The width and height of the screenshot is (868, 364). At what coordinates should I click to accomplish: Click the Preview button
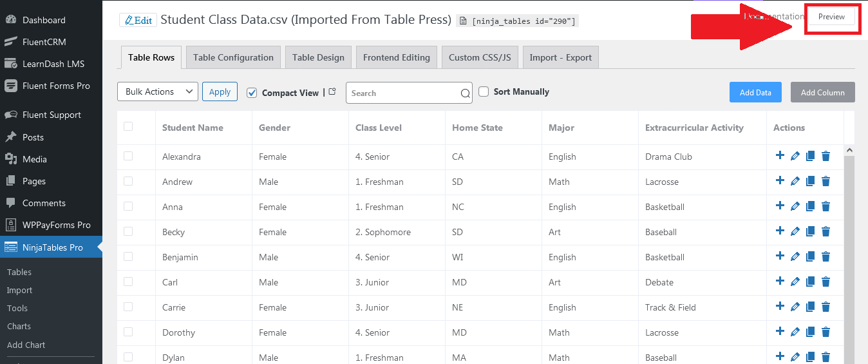click(831, 17)
